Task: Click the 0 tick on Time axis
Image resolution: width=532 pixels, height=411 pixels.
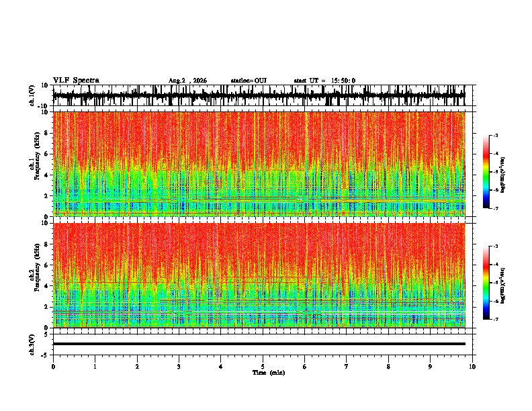Action: pos(53,367)
